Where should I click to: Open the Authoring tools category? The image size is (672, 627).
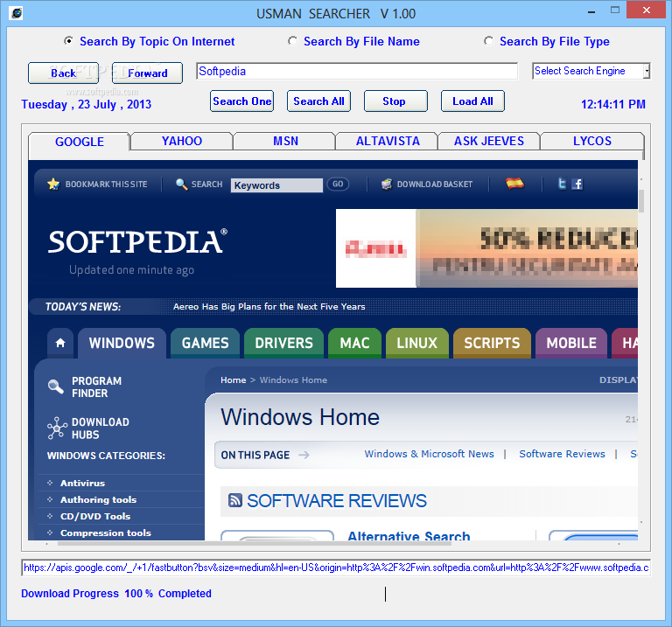pyautogui.click(x=98, y=500)
